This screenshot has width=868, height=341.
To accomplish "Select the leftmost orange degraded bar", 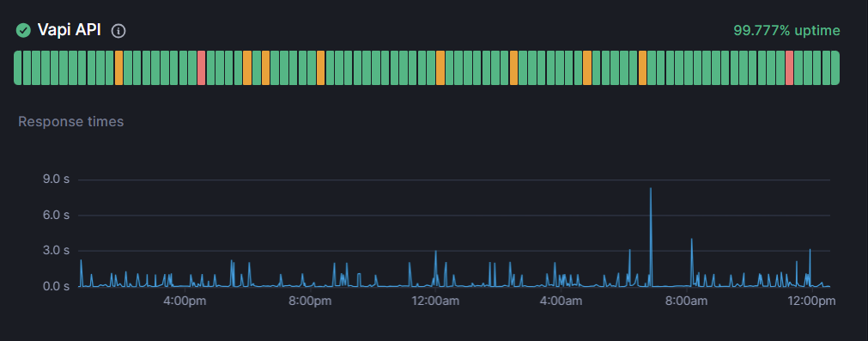I will point(119,68).
